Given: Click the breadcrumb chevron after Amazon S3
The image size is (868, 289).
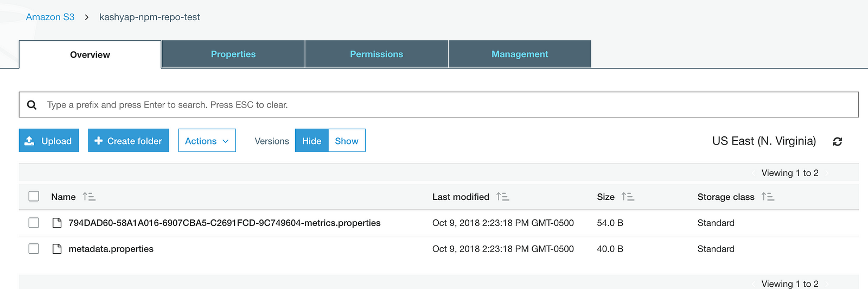Looking at the screenshot, I should tap(87, 17).
